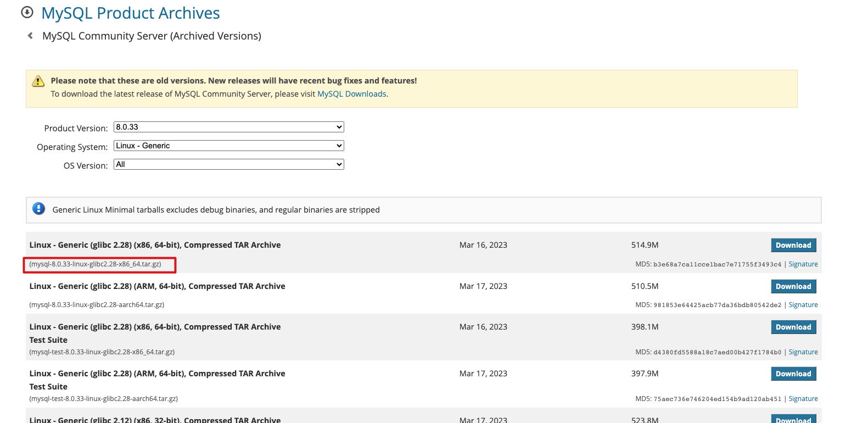The image size is (868, 423).
Task: Open the Product Version 8.0.33 dropdown
Action: (229, 127)
